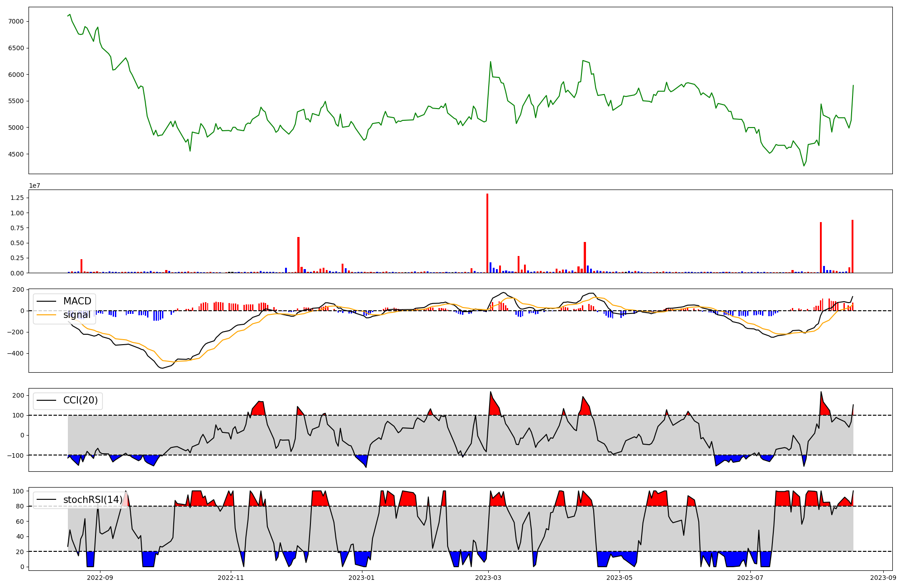Screen dimensions: 905x588
Task: Click the 4500 price axis label
Action: (16, 154)
